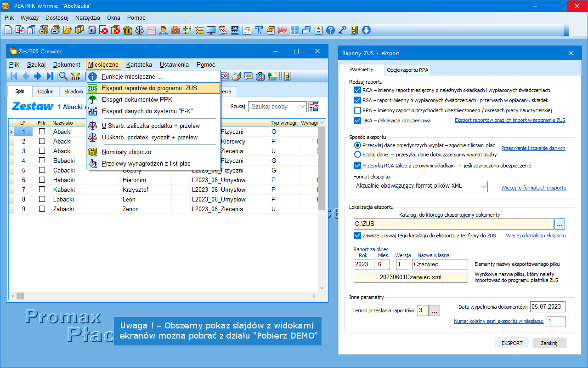This screenshot has height=368, width=588.
Task: Click browse '...' button next to C:\ZUS
Action: 559,224
